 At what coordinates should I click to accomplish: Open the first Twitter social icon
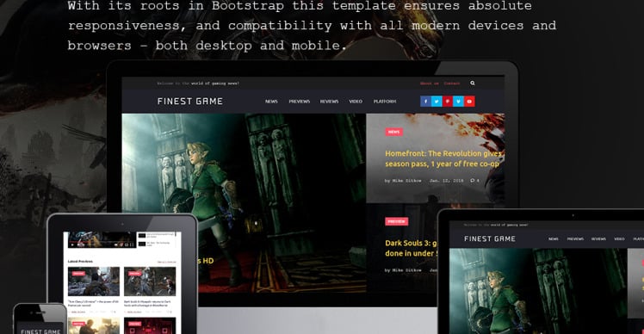[x=437, y=102]
